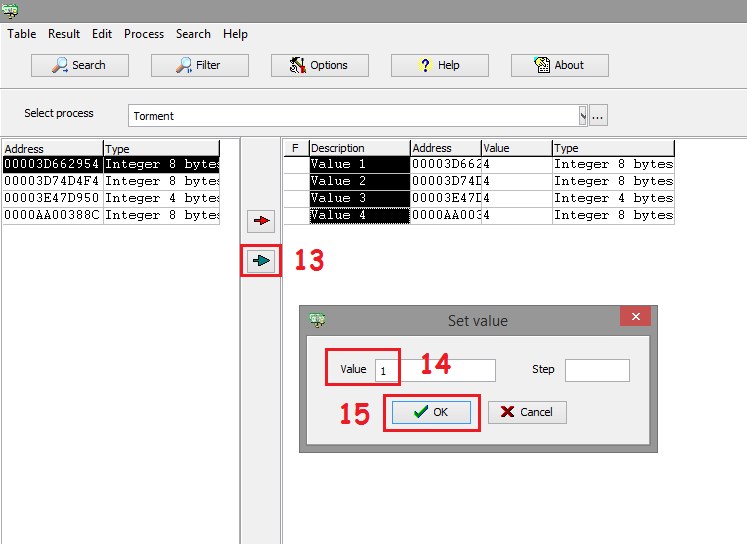Expand the Select process dropdown arrow

click(x=582, y=116)
